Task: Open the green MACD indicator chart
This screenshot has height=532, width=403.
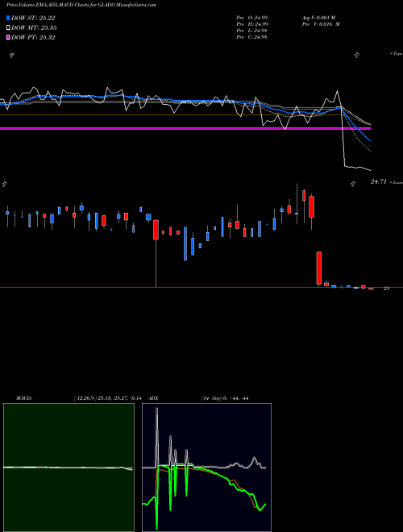Action: pyautogui.click(x=69, y=468)
